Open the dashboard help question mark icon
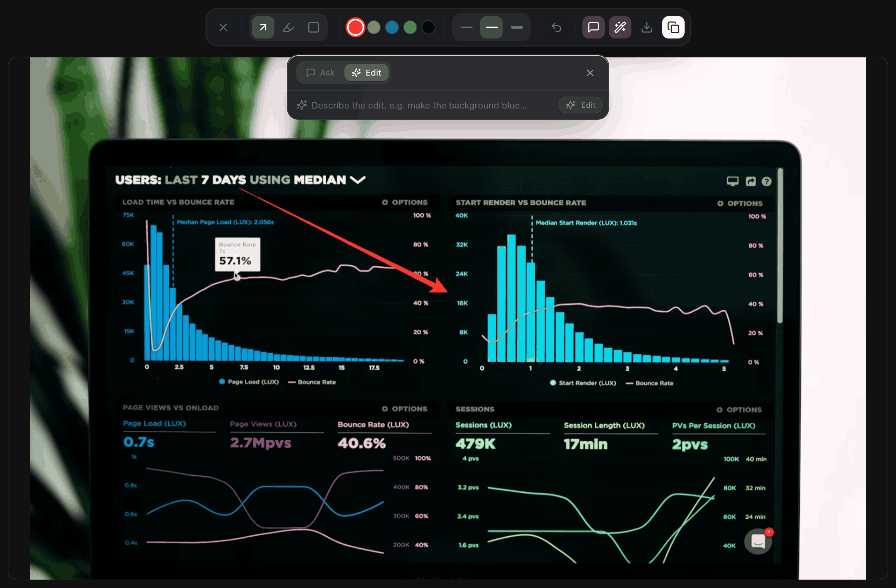This screenshot has width=896, height=588. pos(766,181)
